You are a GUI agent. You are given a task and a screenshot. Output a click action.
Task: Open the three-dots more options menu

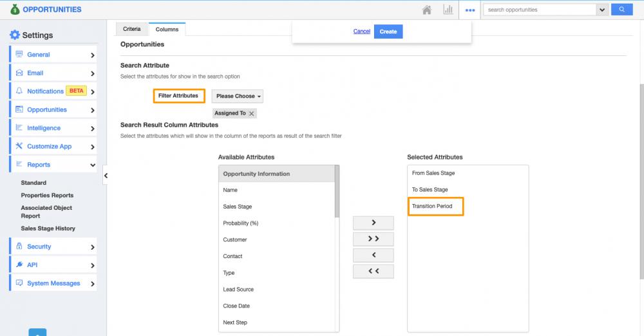coord(470,10)
